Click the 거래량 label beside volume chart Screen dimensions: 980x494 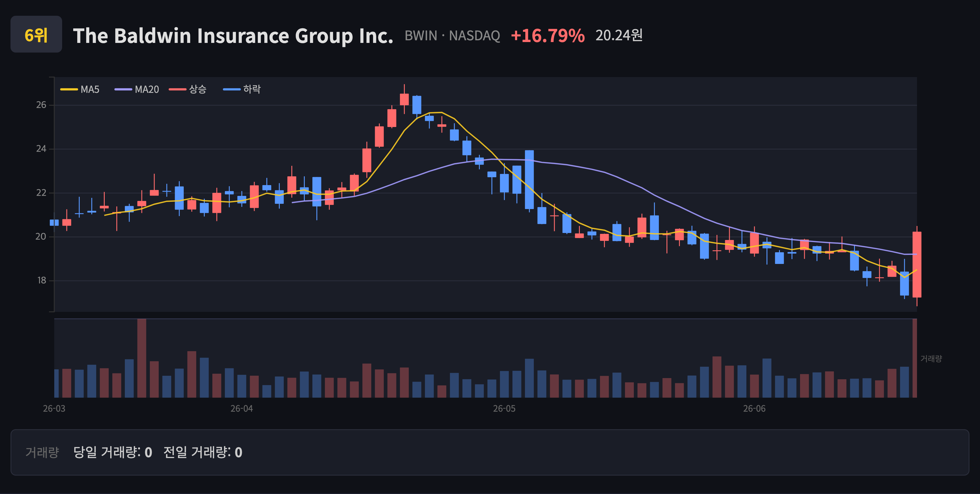point(931,359)
